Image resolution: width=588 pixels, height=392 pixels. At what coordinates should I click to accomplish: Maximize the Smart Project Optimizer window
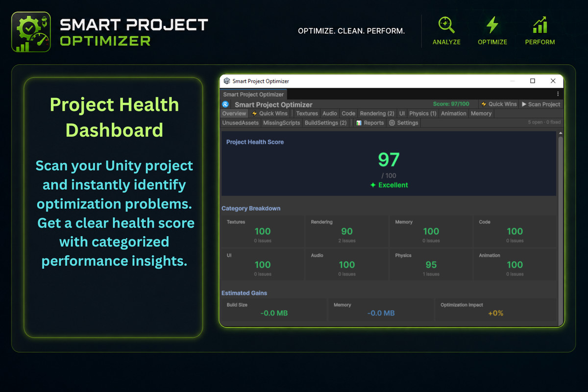(x=533, y=81)
